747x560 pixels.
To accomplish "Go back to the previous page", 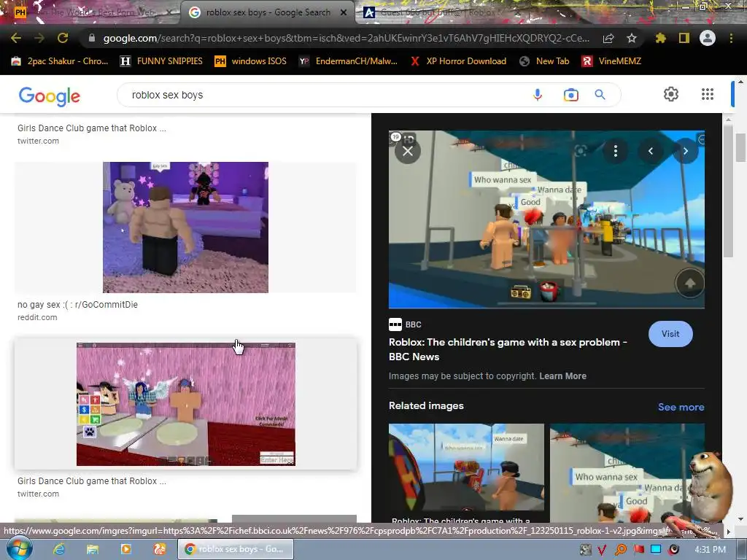I will [16, 38].
